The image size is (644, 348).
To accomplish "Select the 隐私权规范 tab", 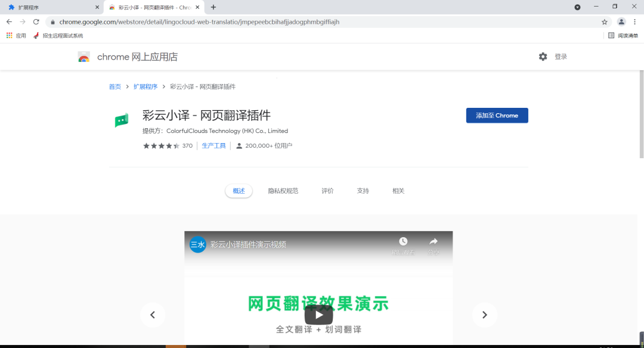I will tap(283, 191).
